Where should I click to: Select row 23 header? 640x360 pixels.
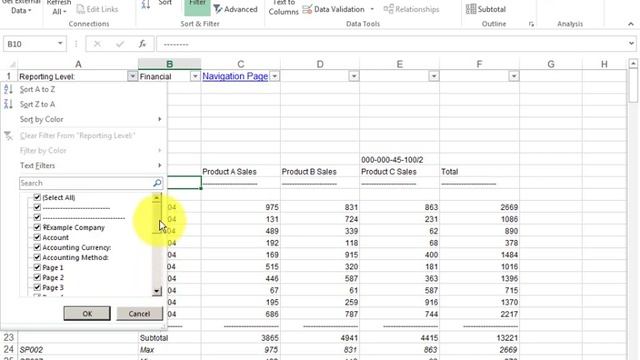click(9, 338)
